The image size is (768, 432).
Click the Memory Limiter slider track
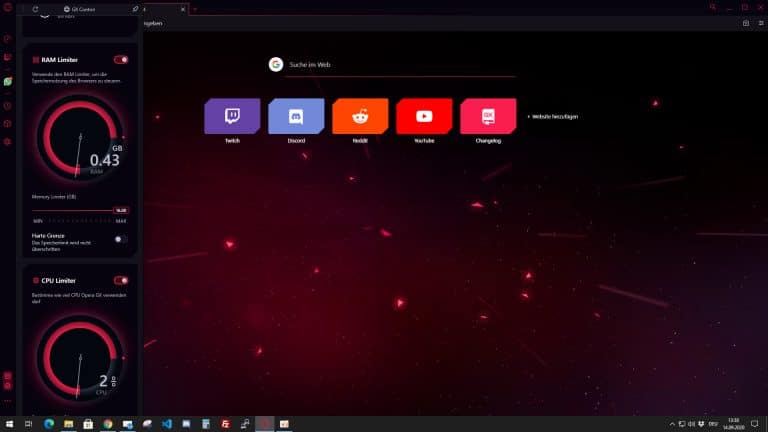pos(75,210)
